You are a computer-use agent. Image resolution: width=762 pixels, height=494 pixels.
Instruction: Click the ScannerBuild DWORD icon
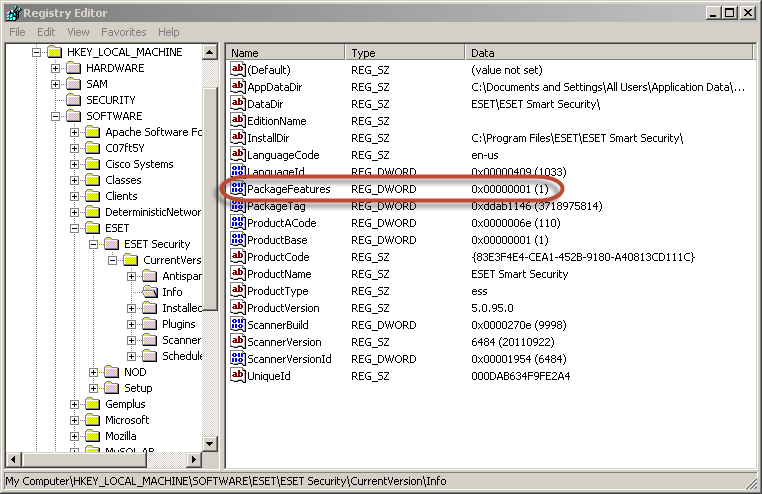click(238, 324)
